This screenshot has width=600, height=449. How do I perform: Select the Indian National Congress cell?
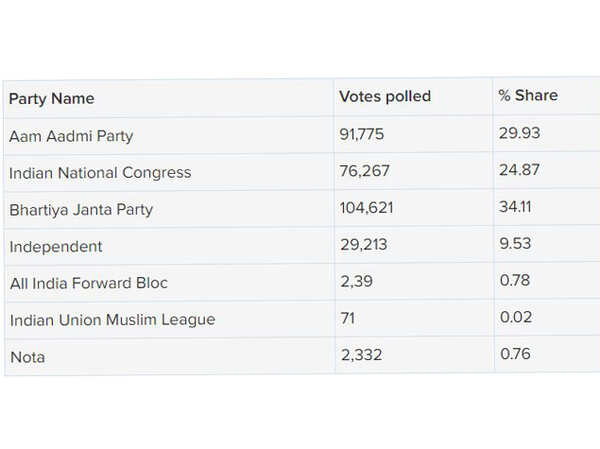100,172
